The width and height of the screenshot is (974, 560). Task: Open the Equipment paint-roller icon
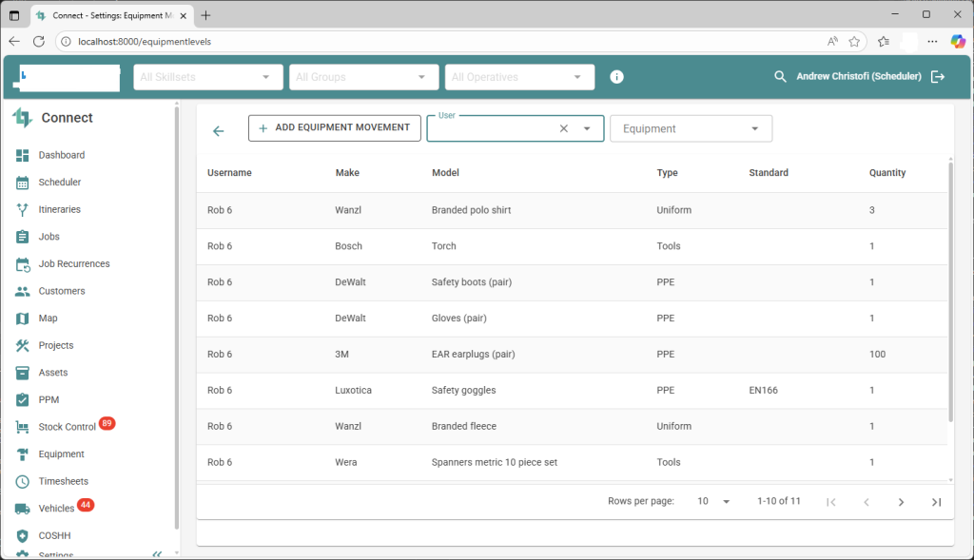click(x=23, y=454)
